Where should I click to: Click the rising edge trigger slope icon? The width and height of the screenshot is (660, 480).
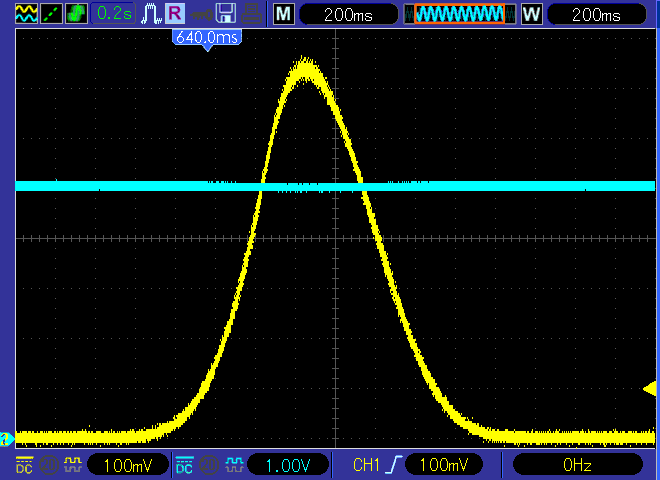(394, 465)
